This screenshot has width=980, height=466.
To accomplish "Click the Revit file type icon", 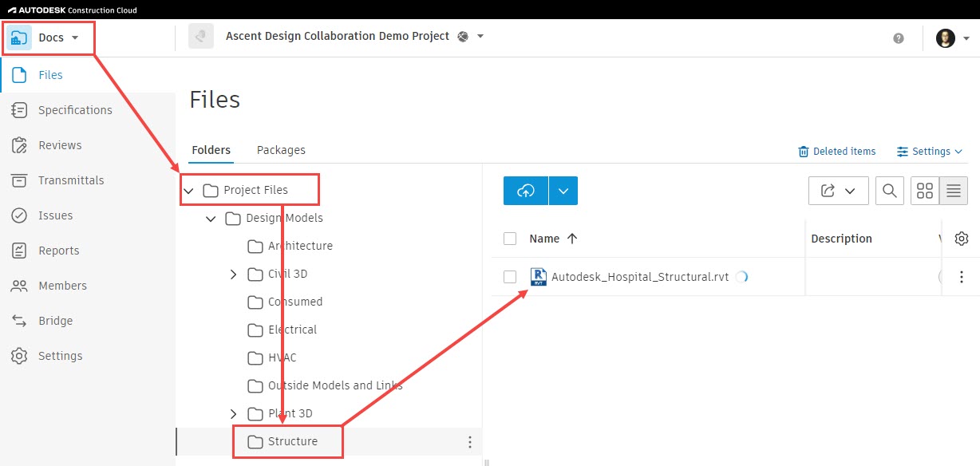I will click(539, 277).
